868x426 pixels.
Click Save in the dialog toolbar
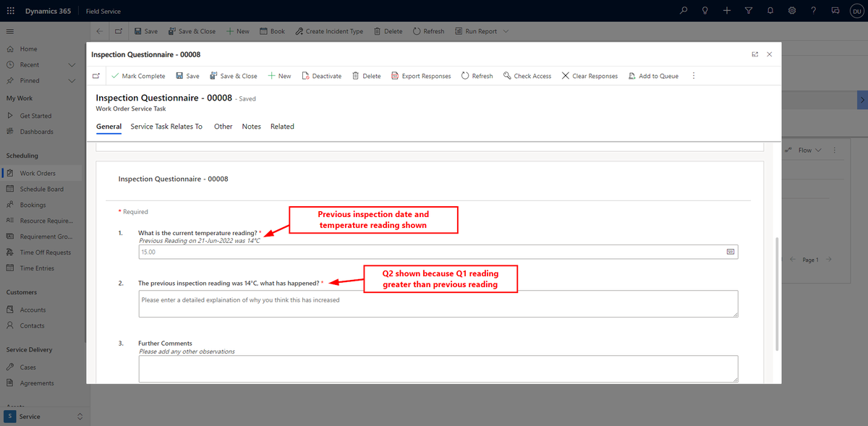tap(187, 76)
